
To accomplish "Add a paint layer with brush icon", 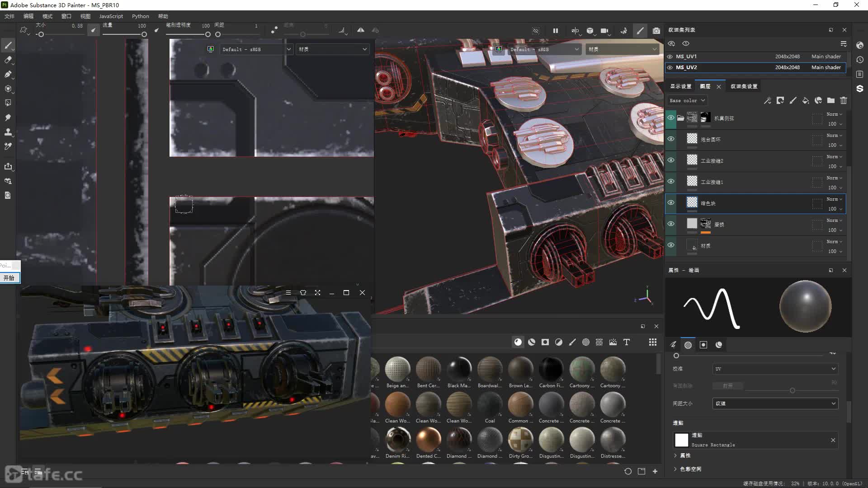I will click(793, 100).
